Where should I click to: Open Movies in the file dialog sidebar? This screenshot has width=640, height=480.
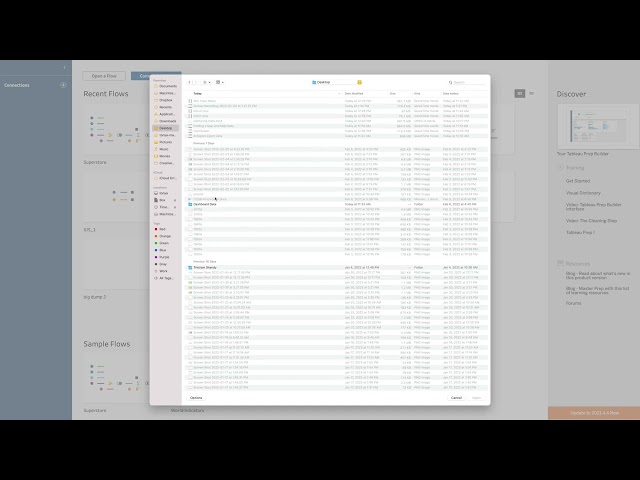[x=162, y=156]
